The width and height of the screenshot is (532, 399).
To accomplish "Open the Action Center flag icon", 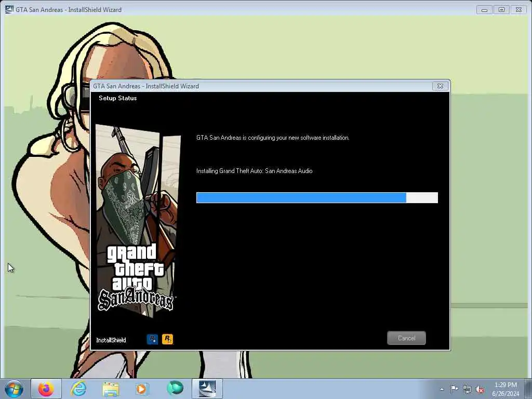I will (x=454, y=389).
